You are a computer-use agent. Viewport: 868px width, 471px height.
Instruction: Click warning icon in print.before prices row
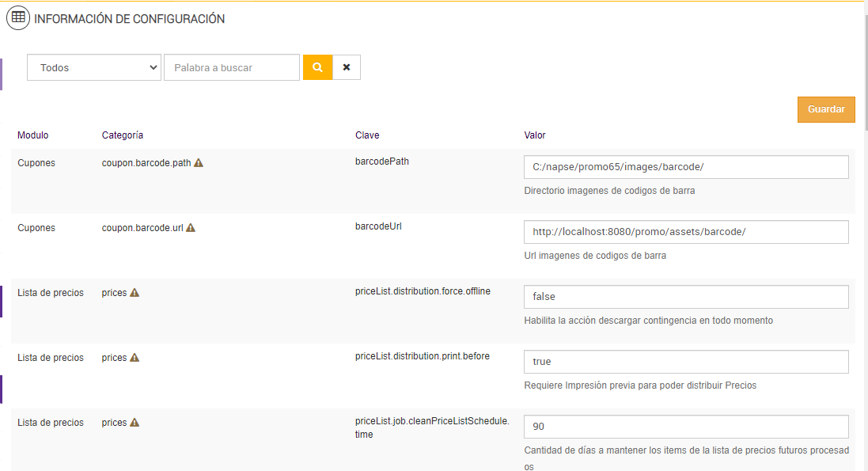pos(135,358)
